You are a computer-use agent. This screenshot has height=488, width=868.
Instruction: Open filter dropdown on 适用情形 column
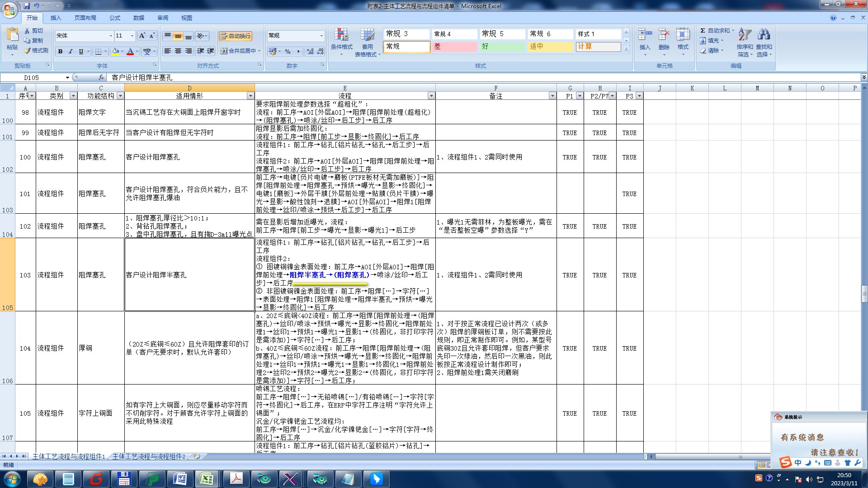click(x=250, y=96)
